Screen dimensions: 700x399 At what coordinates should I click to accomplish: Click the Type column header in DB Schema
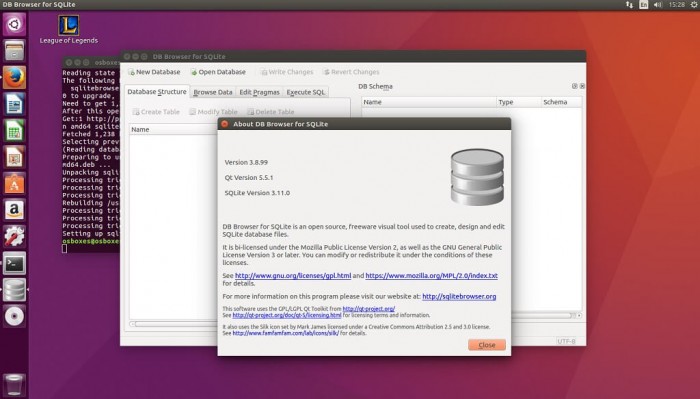(x=519, y=102)
